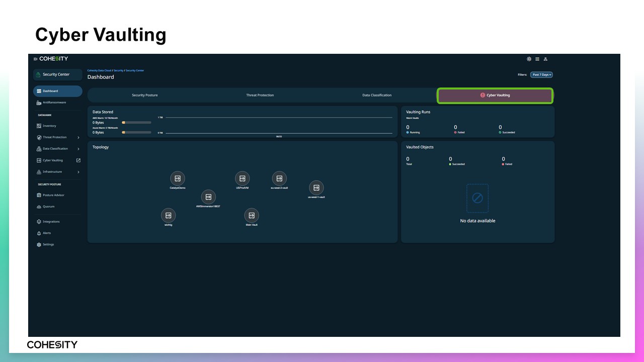
Task: Switch to the Threat Protection tab
Action: click(260, 95)
